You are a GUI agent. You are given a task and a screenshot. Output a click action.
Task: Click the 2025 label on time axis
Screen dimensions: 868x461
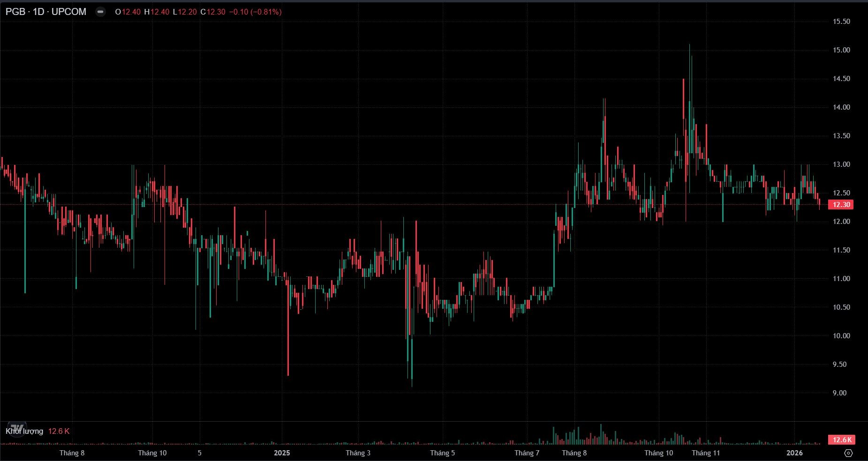(282, 453)
